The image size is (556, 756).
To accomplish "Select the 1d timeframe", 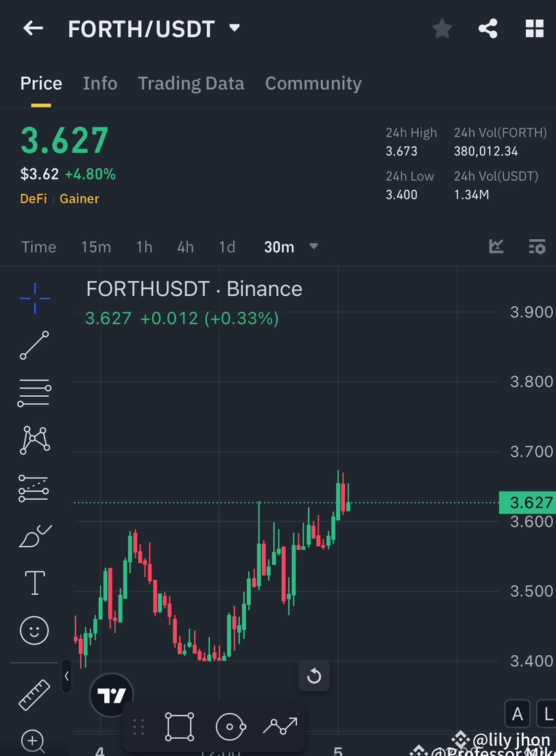I will tap(227, 247).
